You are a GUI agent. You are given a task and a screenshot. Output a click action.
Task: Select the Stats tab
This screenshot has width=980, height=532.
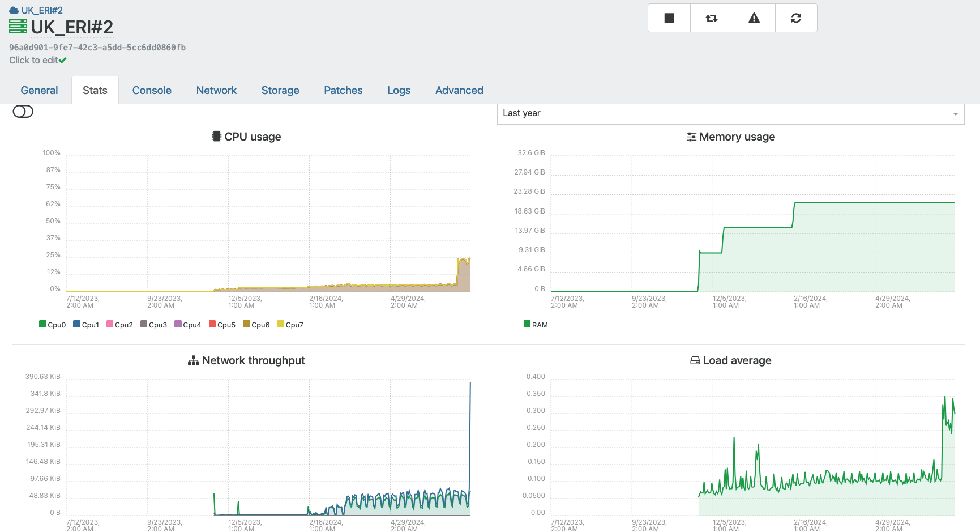[95, 90]
